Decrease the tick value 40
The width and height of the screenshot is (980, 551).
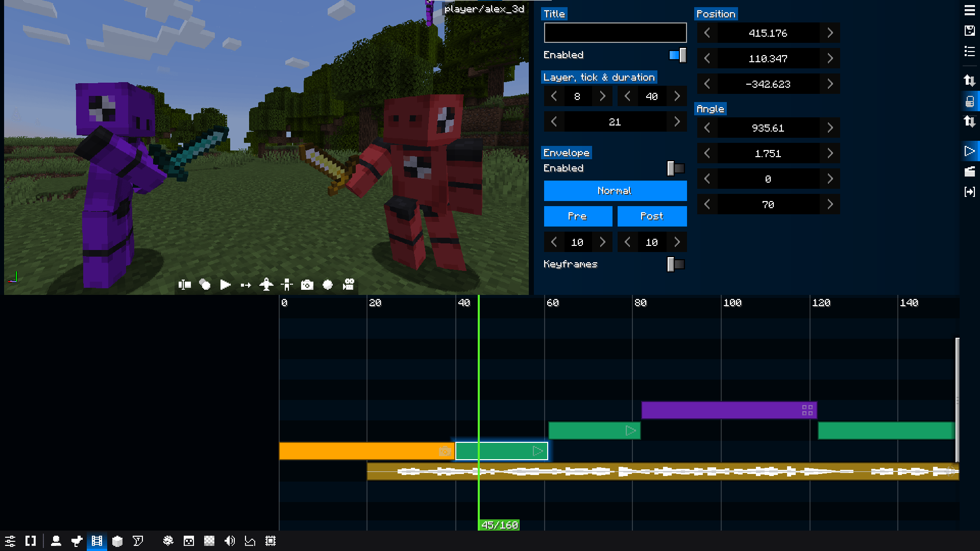coord(627,96)
